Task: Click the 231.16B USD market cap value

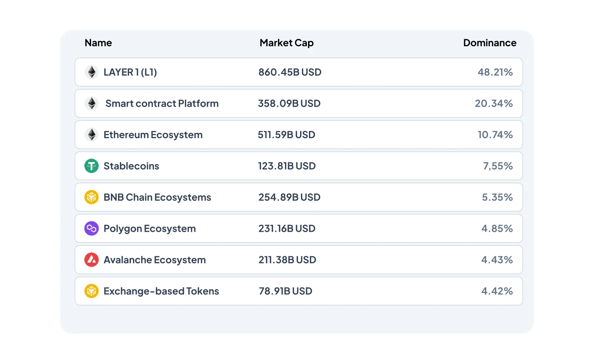Action: 287,228
